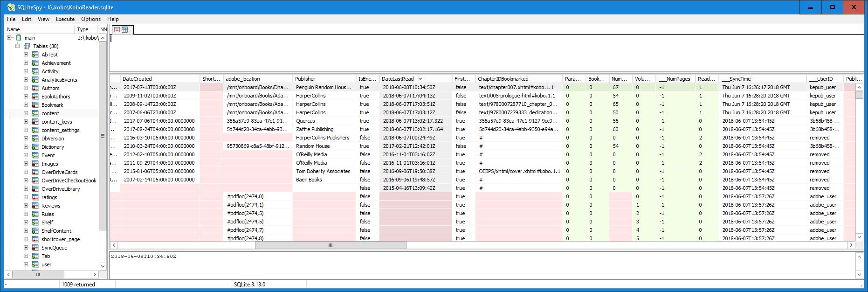Click the Images table icon

click(x=35, y=164)
